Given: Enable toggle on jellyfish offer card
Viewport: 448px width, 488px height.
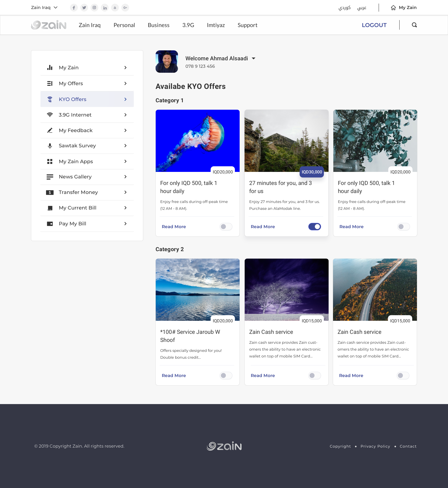Looking at the screenshot, I should (x=226, y=227).
